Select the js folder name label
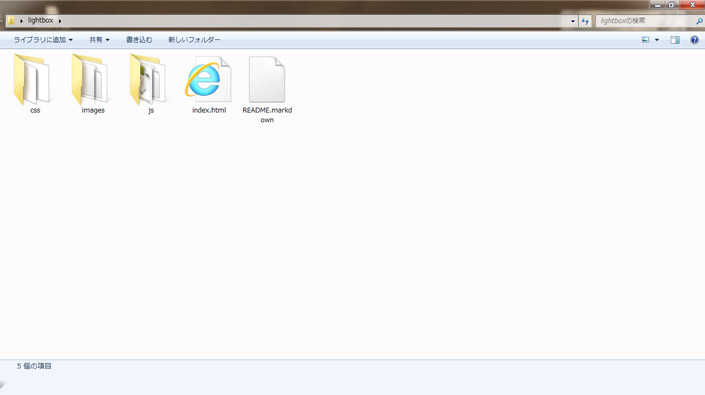Viewport: 705px width, 395px height. pos(151,110)
